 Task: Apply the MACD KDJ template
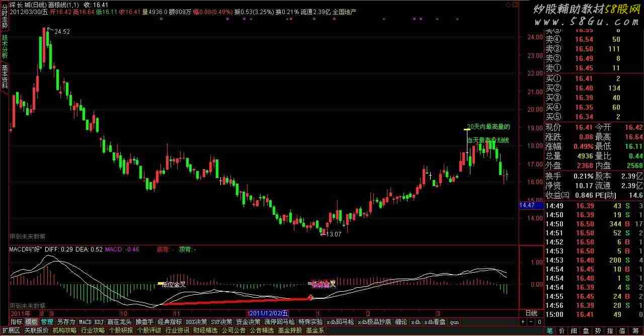pos(91,322)
